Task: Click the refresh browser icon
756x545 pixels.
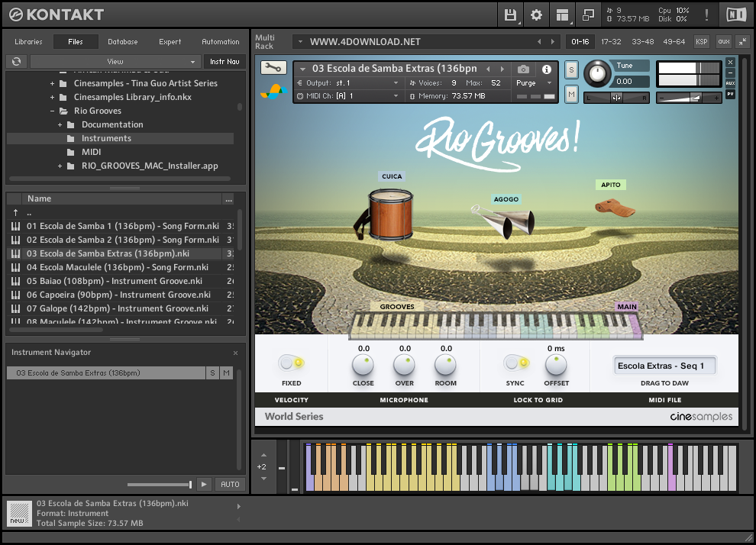Action: (x=16, y=62)
